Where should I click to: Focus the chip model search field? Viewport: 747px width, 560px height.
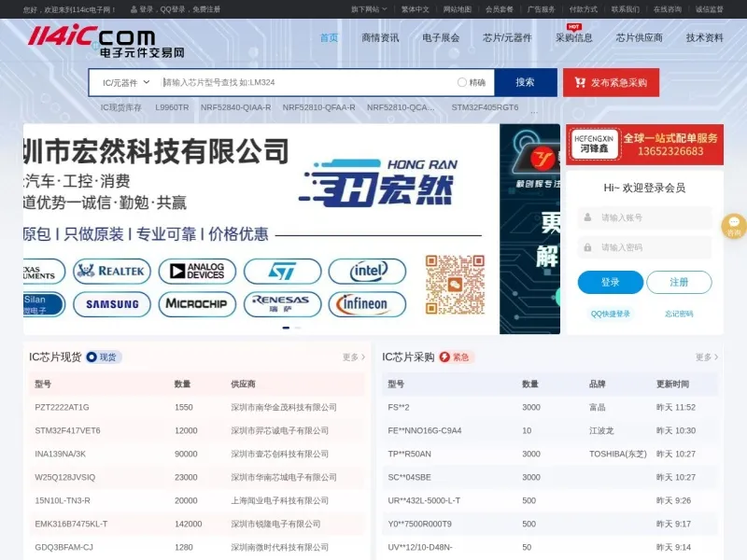pyautogui.click(x=307, y=82)
